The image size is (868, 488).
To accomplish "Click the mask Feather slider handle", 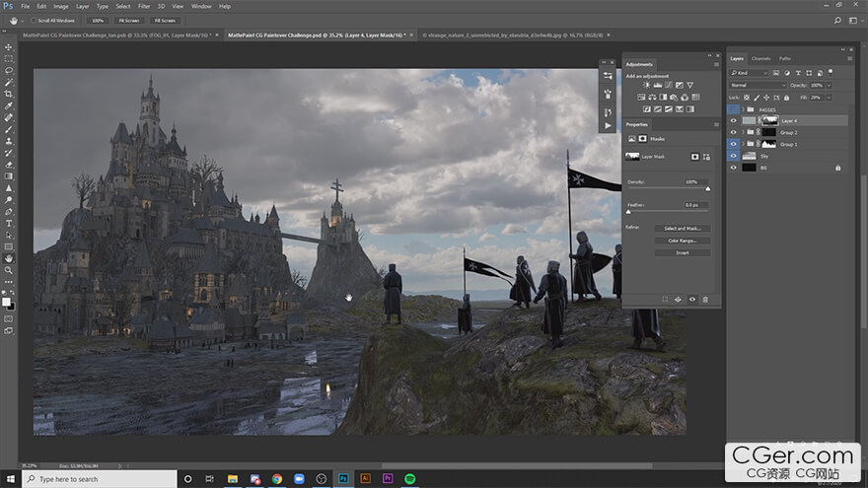I will point(628,212).
